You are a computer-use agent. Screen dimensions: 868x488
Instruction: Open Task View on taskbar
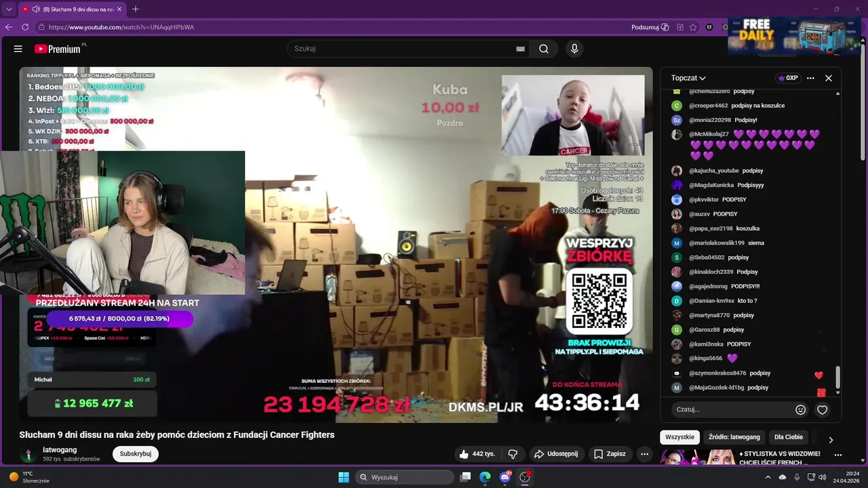[465, 477]
